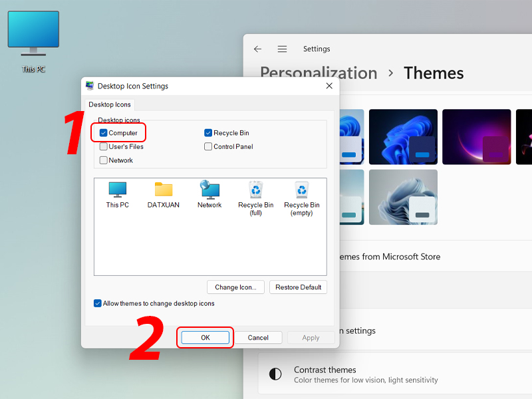Viewport: 532px width, 399px height.
Task: Select the dark blue flower theme thumbnail
Action: point(403,136)
